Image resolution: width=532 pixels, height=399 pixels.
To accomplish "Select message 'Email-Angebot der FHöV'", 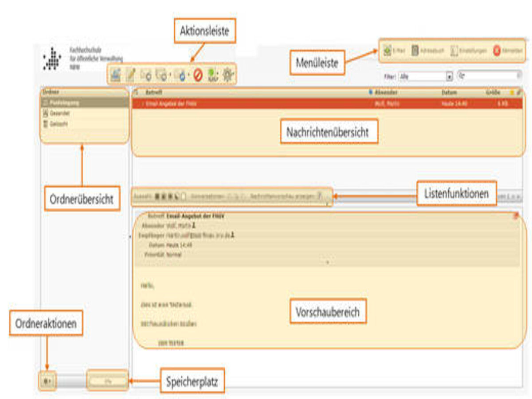I will pyautogui.click(x=327, y=104).
